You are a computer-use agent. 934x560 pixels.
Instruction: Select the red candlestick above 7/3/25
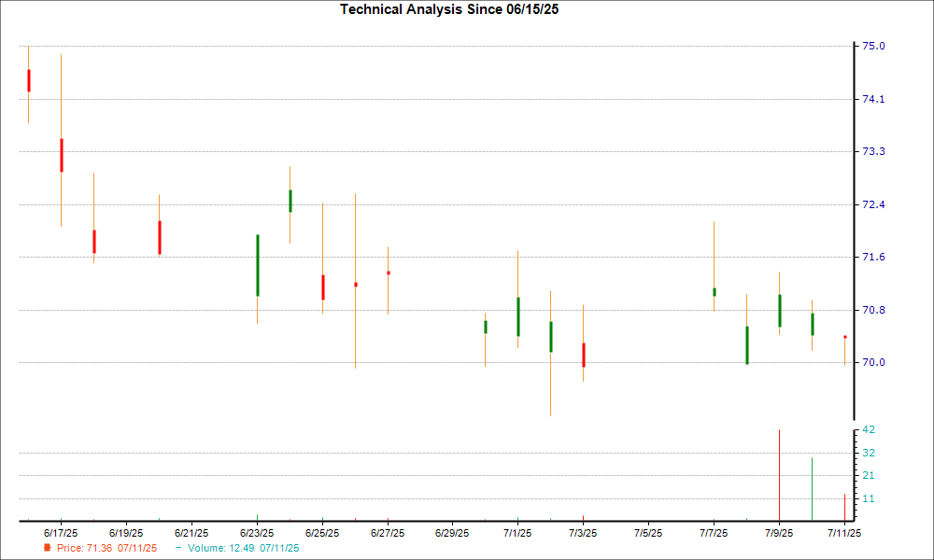click(584, 355)
